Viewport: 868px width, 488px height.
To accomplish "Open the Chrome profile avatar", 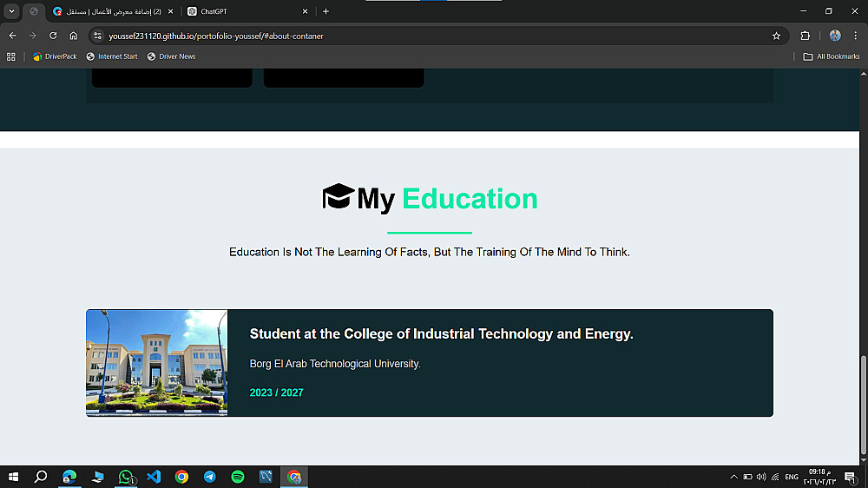I will coord(835,36).
